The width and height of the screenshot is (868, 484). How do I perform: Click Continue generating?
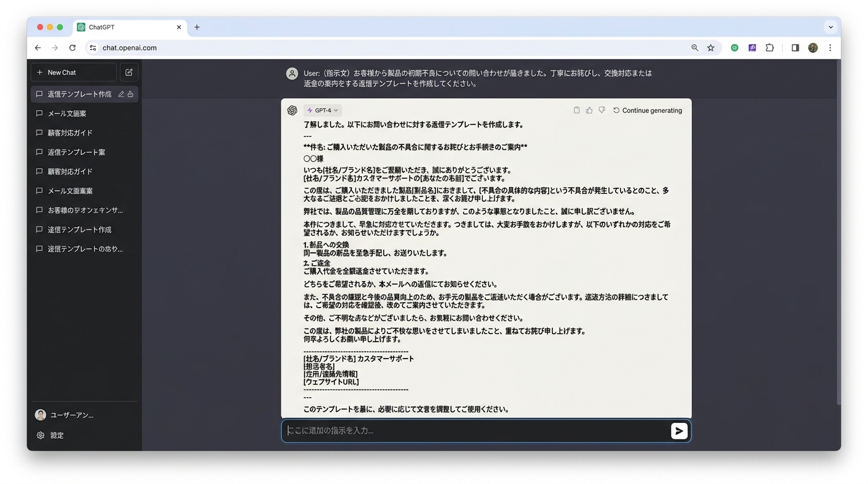pyautogui.click(x=648, y=110)
